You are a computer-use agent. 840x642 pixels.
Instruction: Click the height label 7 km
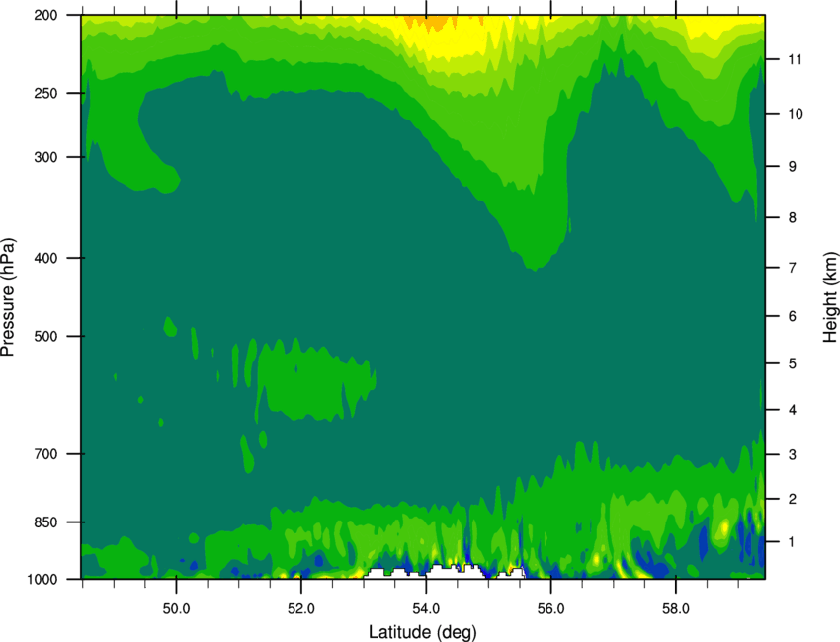[792, 268]
